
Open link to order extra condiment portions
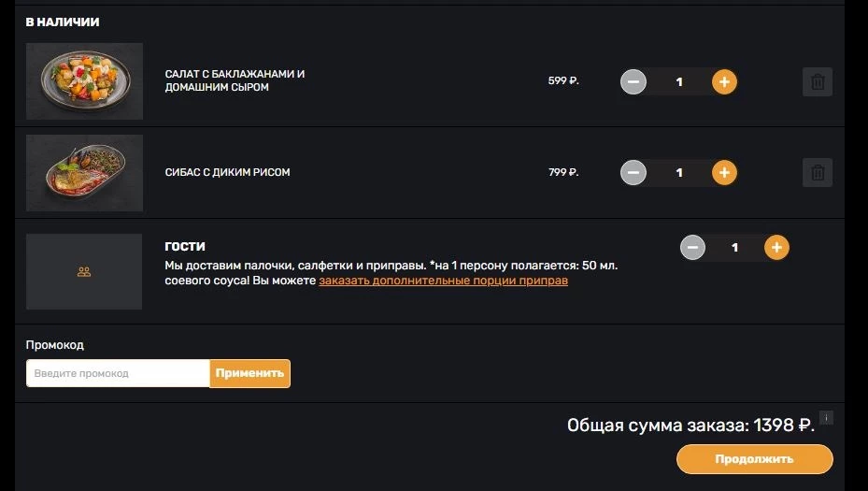point(443,281)
